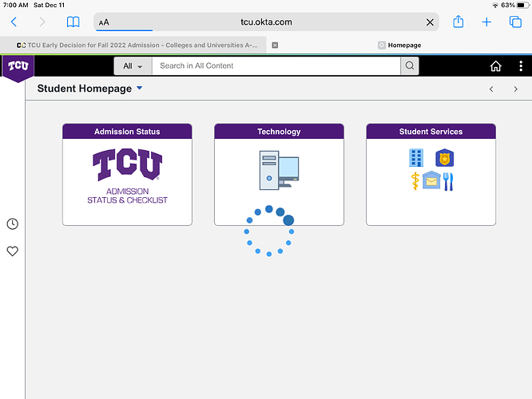Viewport: 532px width, 399px height.
Task: Open the three-dot actions menu
Action: point(521,66)
